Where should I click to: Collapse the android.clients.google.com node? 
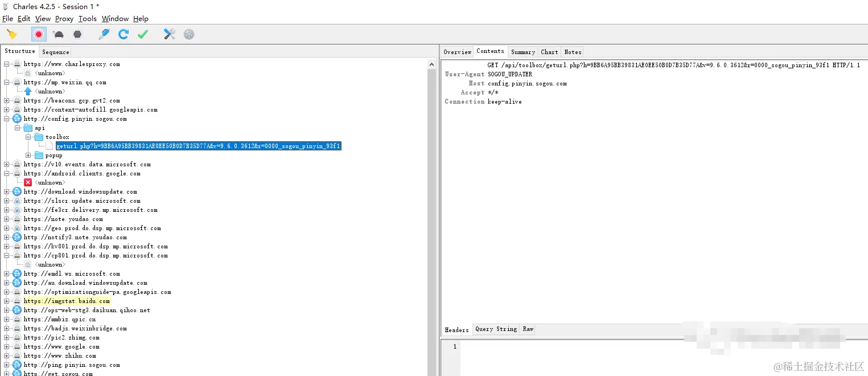[7, 174]
